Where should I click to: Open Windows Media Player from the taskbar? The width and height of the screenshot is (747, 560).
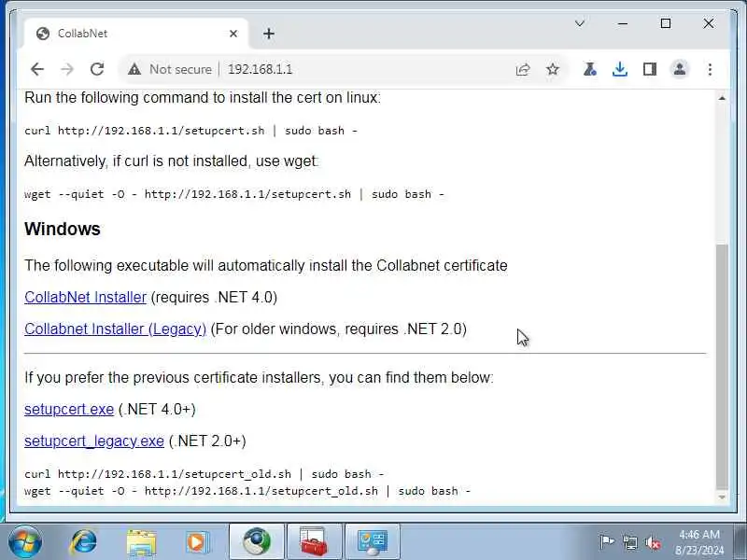(197, 542)
